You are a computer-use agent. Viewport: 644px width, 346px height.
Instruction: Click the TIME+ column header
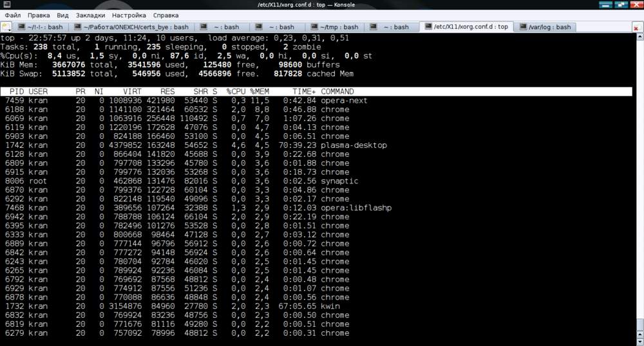point(305,91)
